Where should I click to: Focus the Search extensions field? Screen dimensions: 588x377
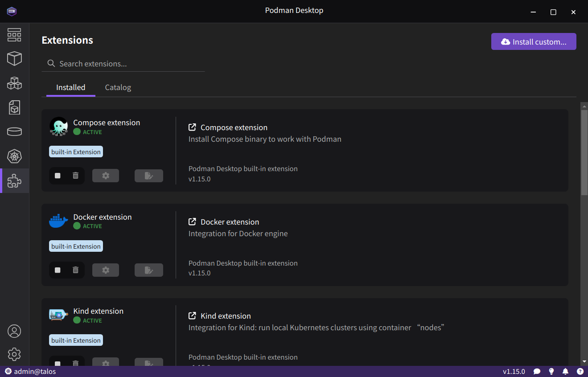tap(123, 64)
